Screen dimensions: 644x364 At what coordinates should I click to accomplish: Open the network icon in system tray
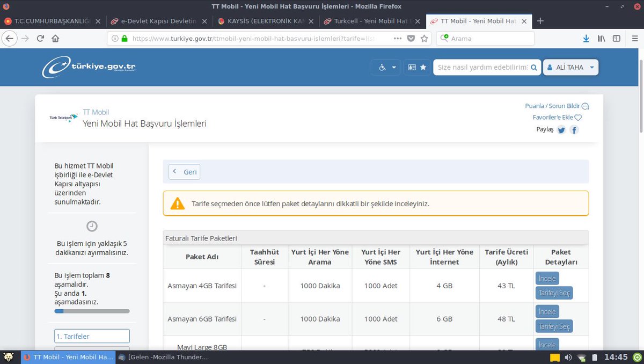[x=581, y=357]
